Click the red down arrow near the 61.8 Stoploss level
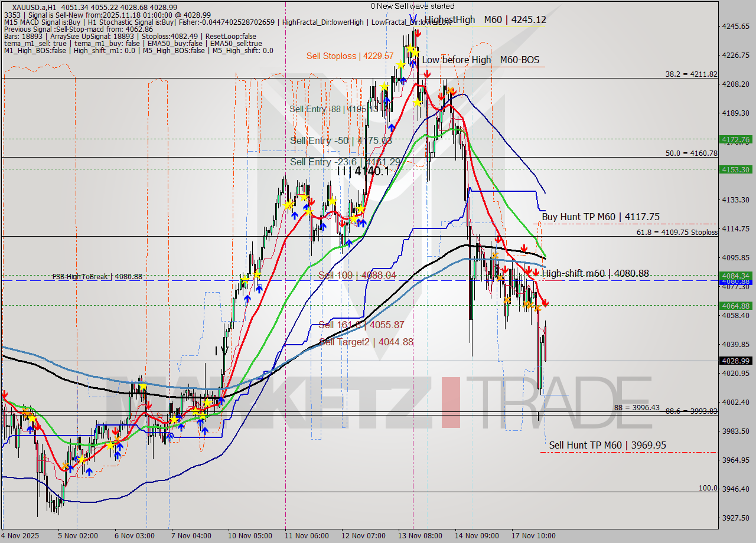This screenshot has width=756, height=543. (x=498, y=239)
